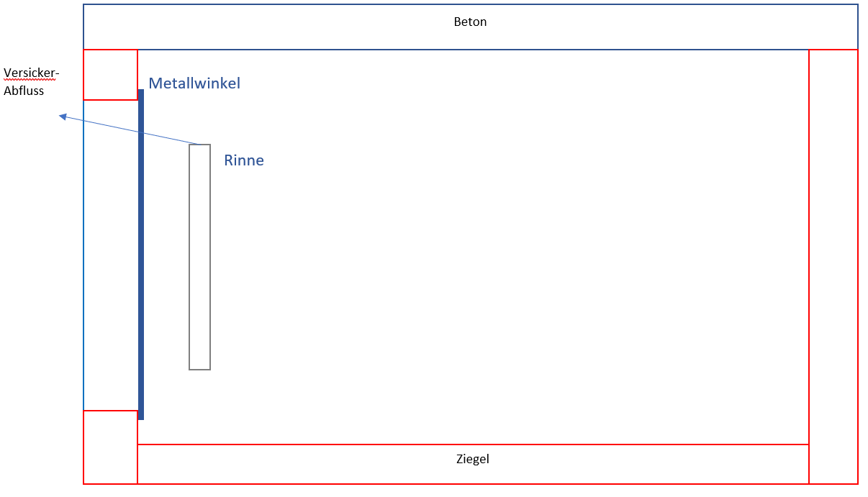This screenshot has height=497, width=868.
Task: Select the tall red right-side rectangle
Action: 833,266
